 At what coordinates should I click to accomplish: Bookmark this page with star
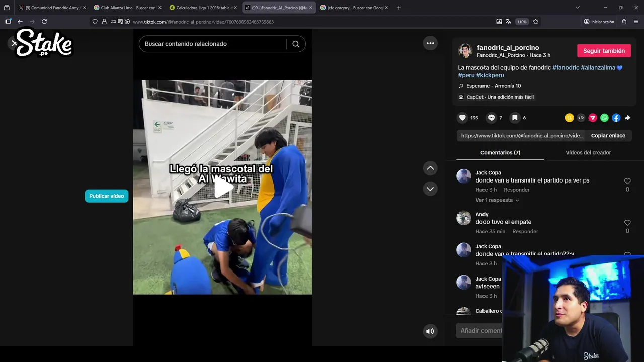pos(536,22)
